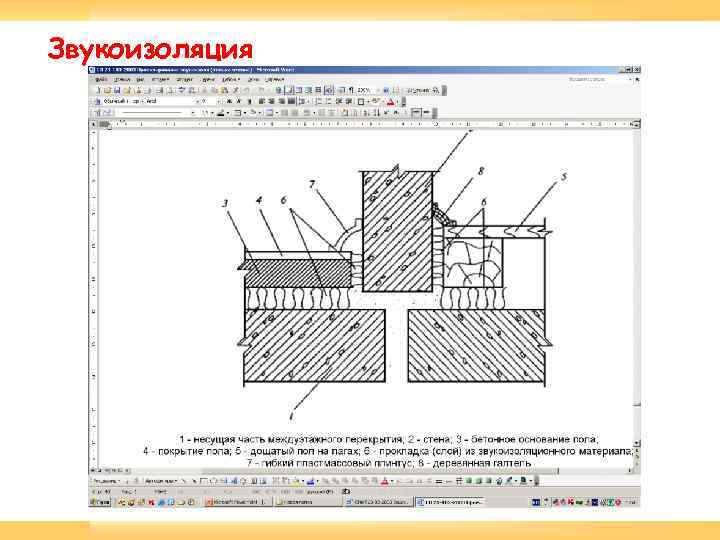This screenshot has height=540, width=720.
Task: Toggle show paragraph marks (¶)
Action: click(x=351, y=90)
